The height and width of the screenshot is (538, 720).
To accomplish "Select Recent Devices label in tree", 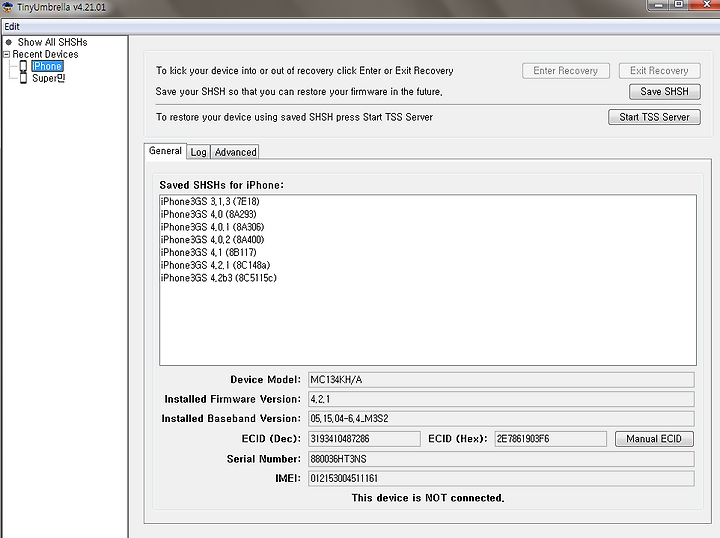I will (45, 54).
